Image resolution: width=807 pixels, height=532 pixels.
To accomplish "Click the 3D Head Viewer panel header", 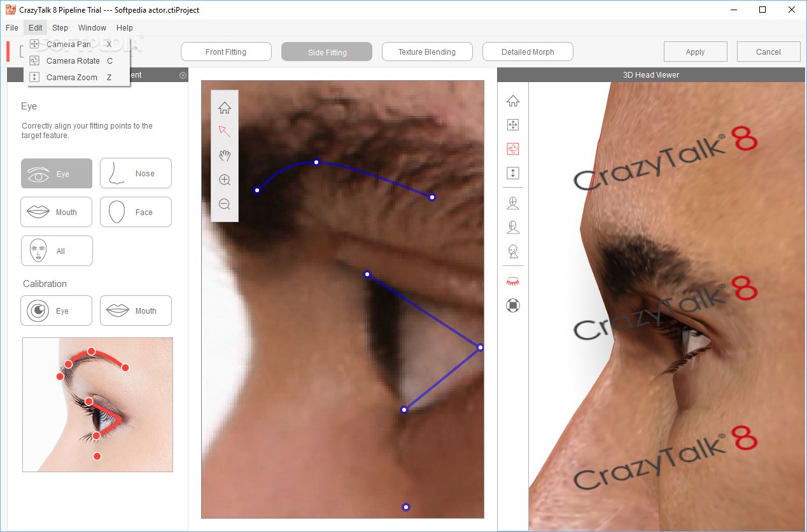I will (651, 75).
